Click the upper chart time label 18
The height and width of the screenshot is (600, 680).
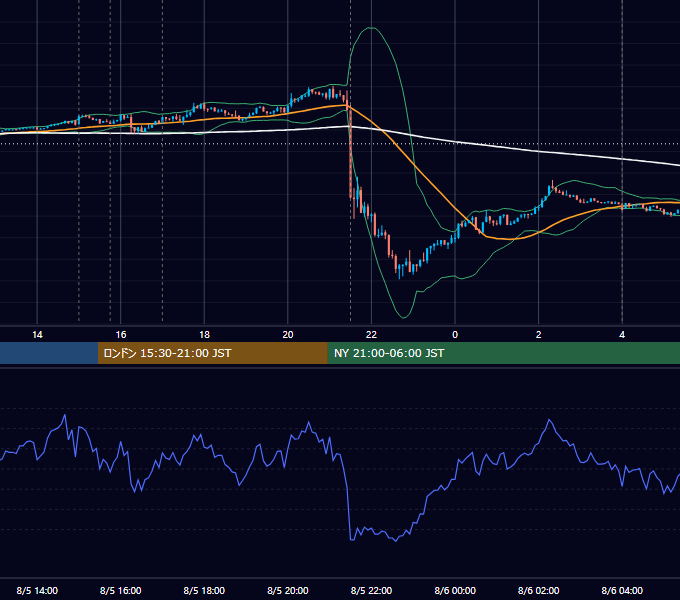tap(204, 335)
